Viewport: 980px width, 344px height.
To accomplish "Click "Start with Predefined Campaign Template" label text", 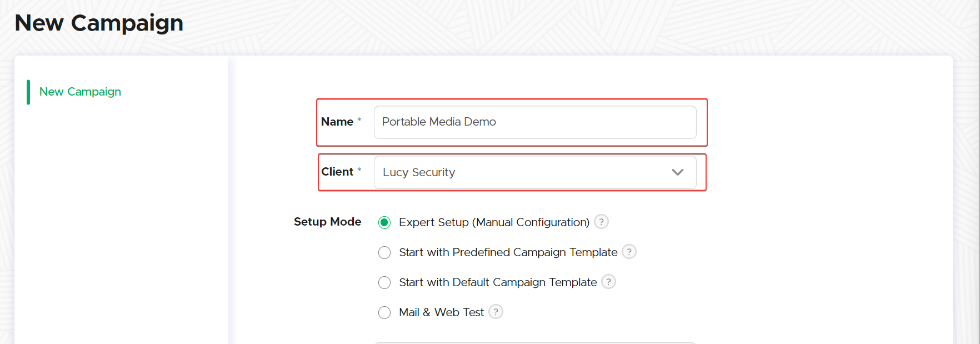I will [x=508, y=252].
